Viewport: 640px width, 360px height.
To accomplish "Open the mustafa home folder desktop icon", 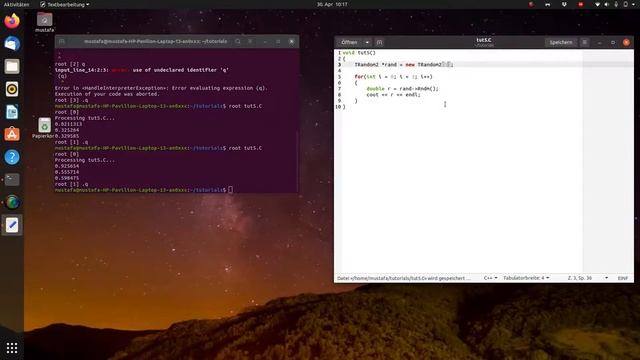I will [x=44, y=22].
